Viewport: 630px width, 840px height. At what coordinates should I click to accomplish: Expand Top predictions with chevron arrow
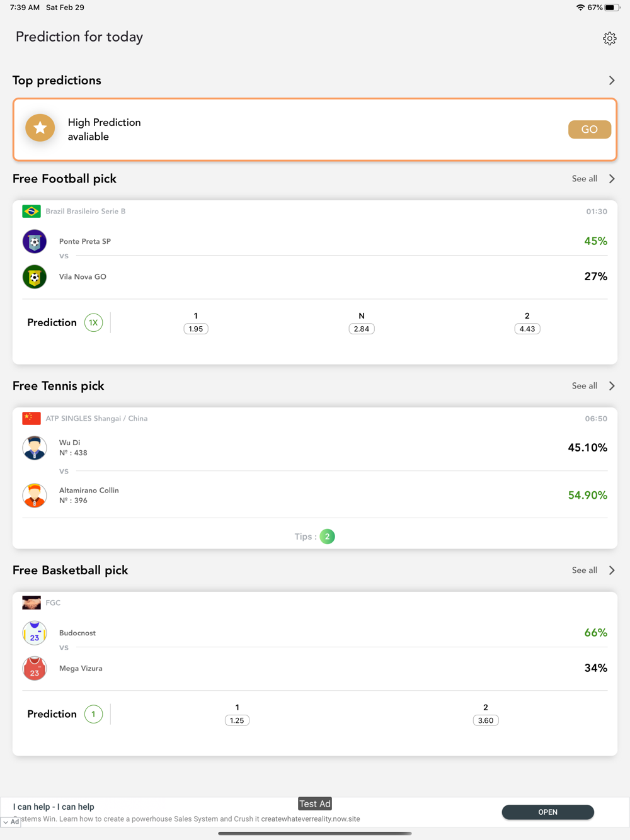point(612,81)
